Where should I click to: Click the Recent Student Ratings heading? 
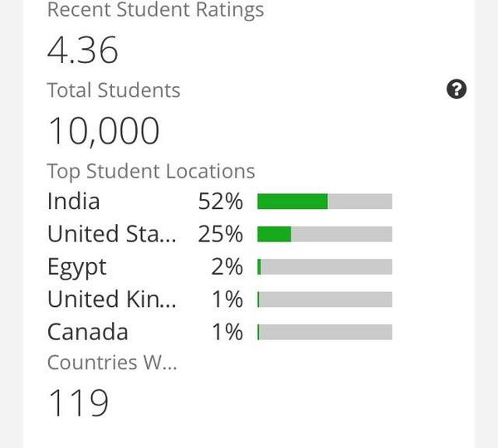click(156, 9)
